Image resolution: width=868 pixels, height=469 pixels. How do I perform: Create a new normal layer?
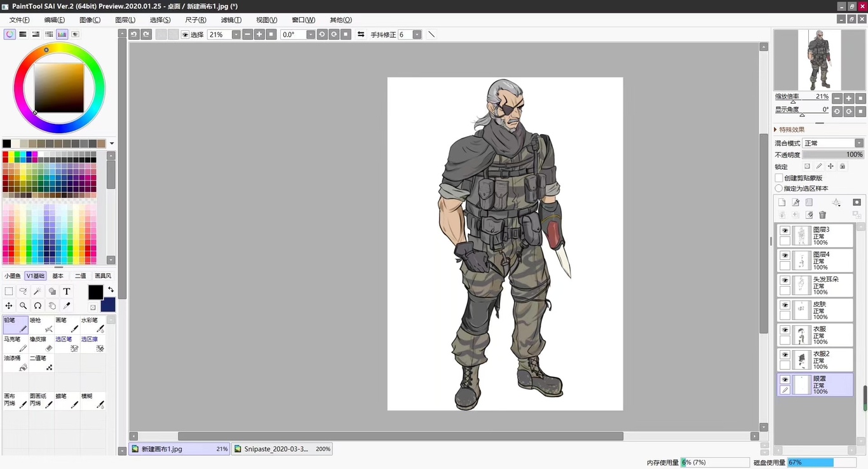782,202
